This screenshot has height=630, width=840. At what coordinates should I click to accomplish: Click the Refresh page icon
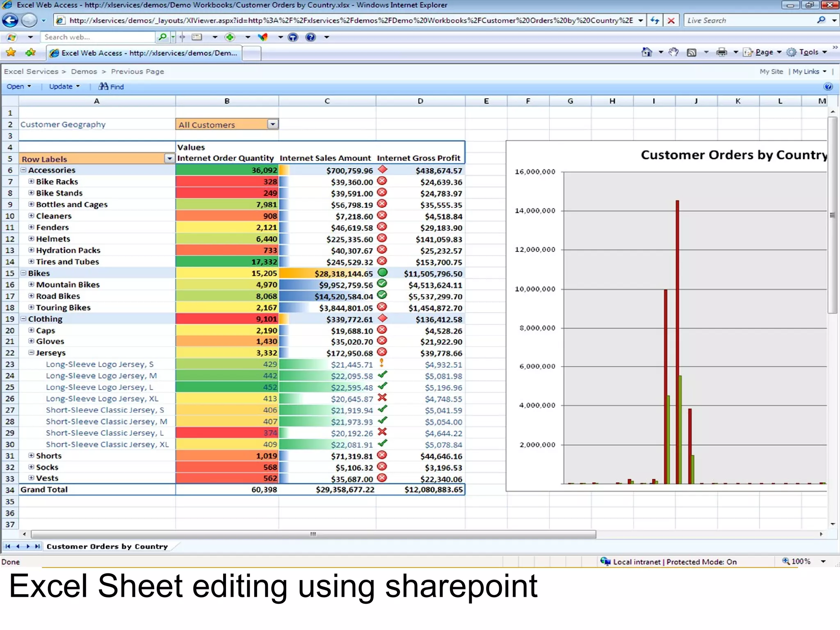click(x=655, y=20)
